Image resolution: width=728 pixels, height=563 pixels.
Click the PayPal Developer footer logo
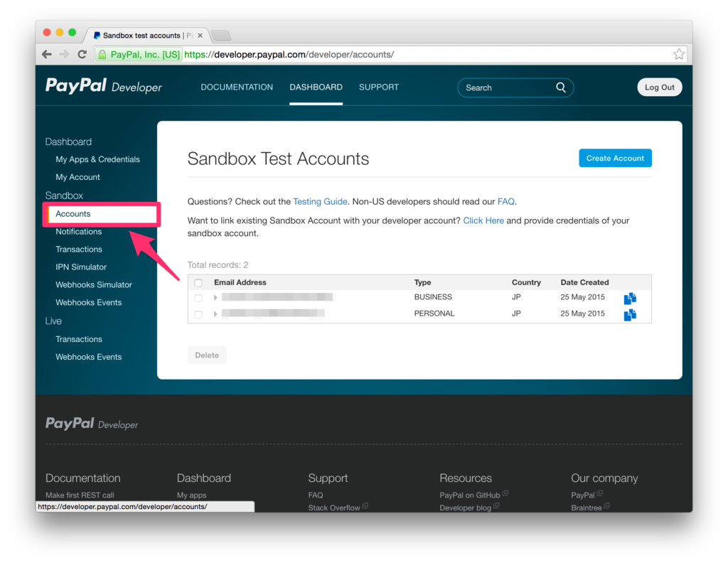click(92, 423)
